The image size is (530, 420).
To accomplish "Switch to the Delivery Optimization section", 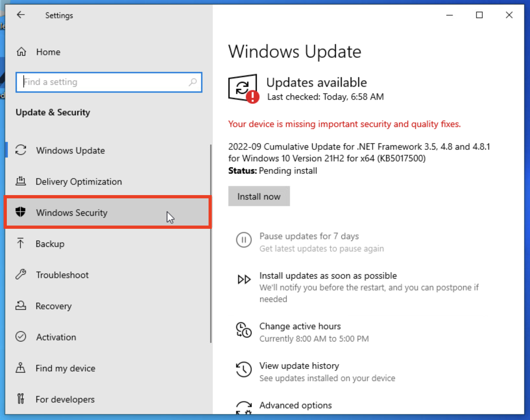I will click(78, 181).
